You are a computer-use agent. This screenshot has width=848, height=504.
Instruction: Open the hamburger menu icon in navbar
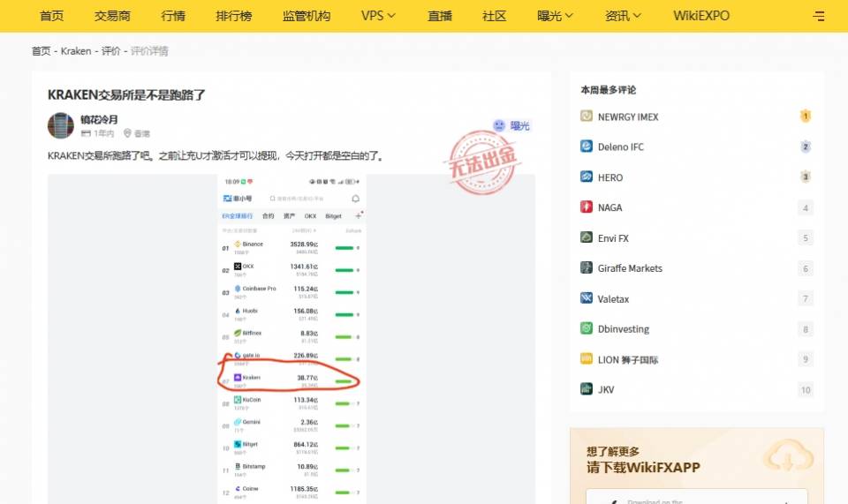click(x=818, y=16)
